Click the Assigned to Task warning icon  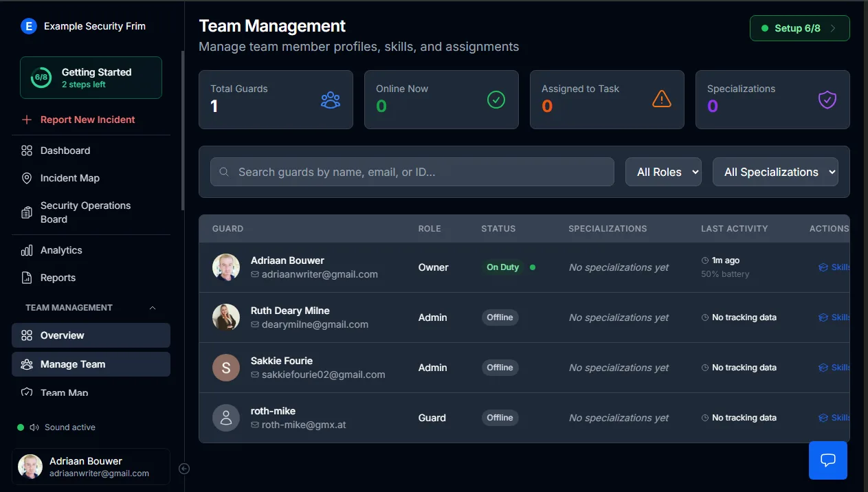point(661,100)
